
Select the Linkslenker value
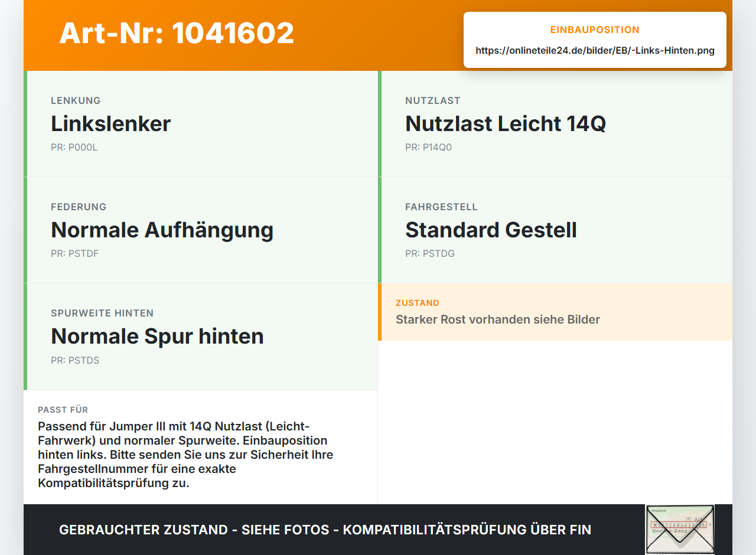click(110, 123)
